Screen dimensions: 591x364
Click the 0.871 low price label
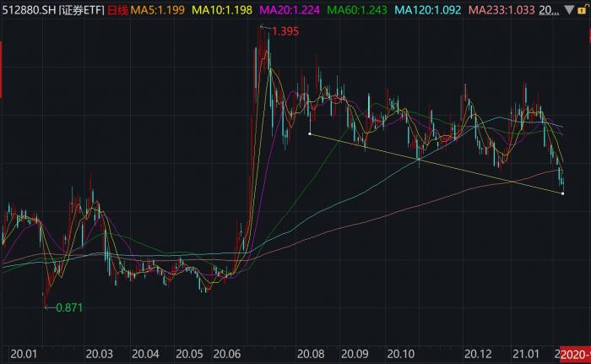69,307
